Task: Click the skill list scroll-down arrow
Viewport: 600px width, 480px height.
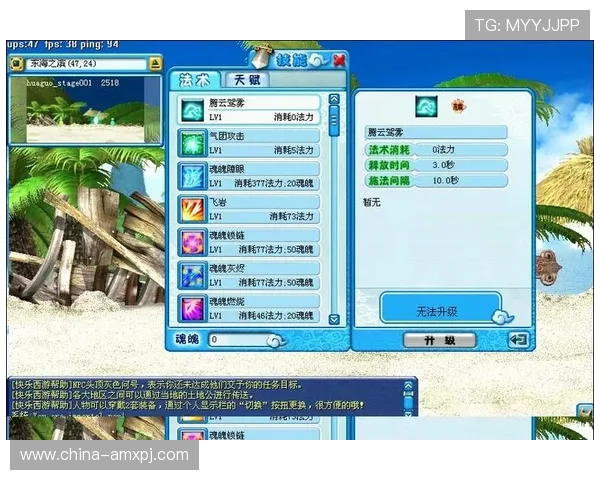Action: (334, 320)
